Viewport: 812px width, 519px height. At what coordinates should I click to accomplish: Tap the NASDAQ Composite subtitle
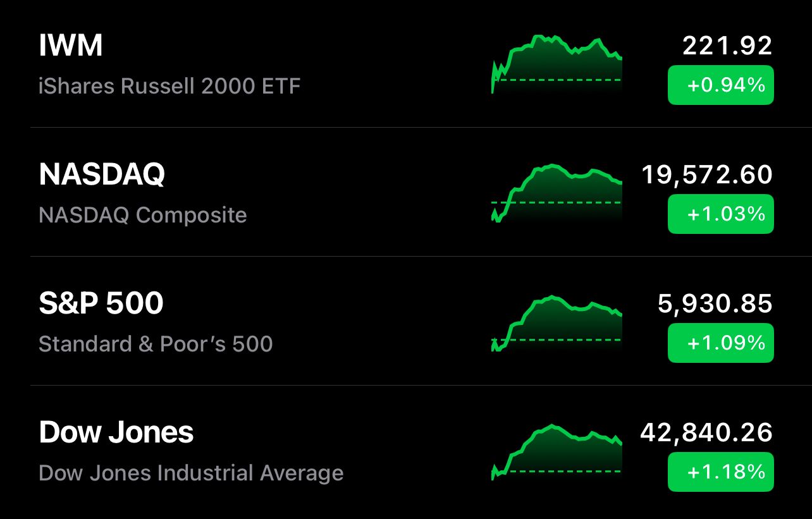(143, 215)
